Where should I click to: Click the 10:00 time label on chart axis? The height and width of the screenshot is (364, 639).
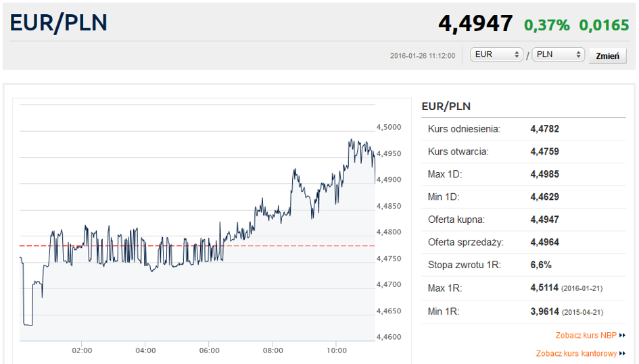(336, 350)
